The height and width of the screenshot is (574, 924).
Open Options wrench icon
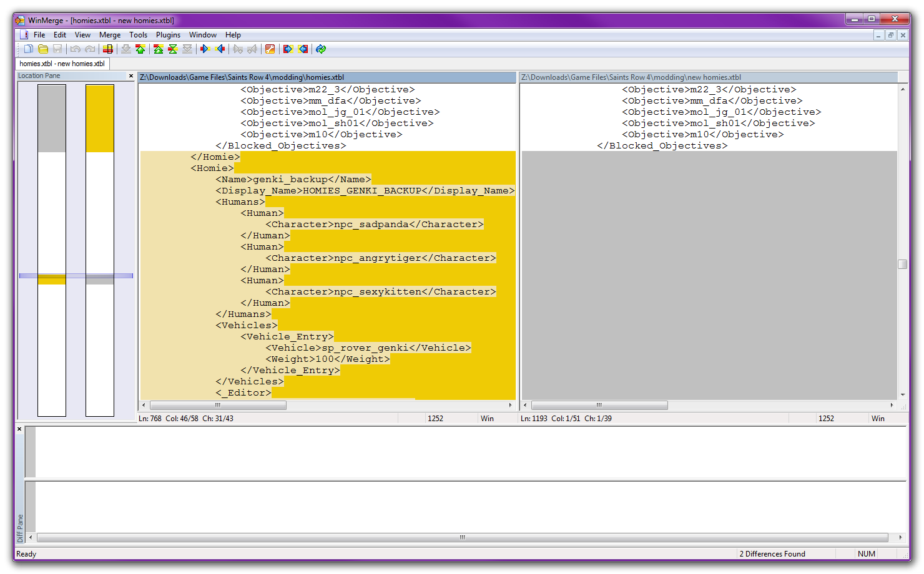270,49
